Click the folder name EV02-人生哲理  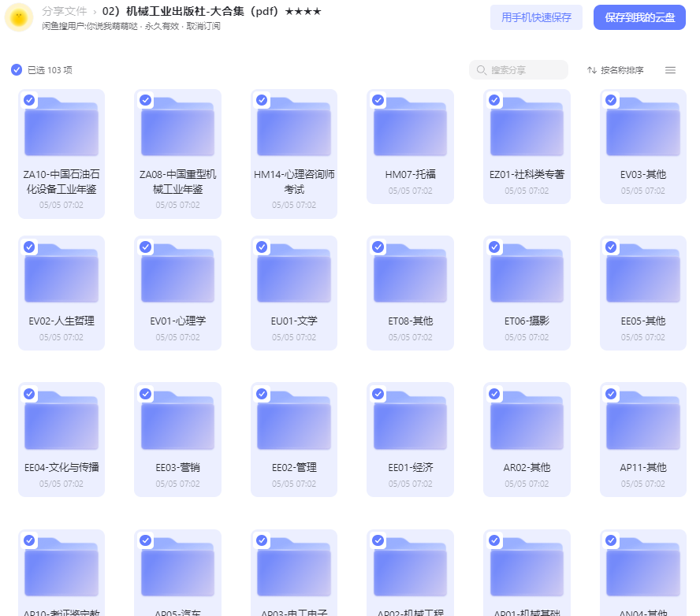[61, 321]
